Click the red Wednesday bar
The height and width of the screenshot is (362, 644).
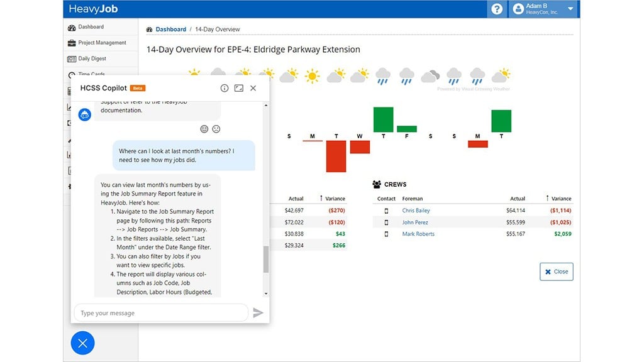point(360,147)
